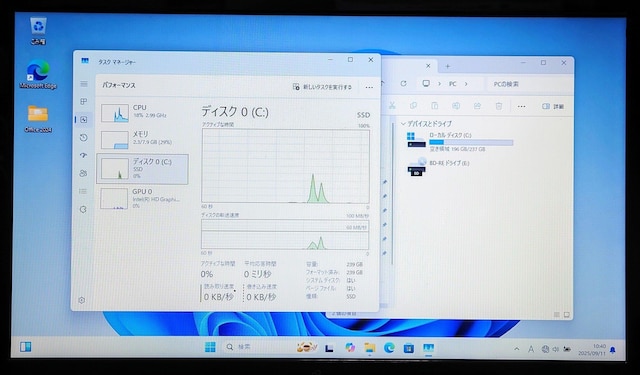This screenshot has height=375, width=640.
Task: Open File Explorer from the taskbar
Action: click(370, 347)
